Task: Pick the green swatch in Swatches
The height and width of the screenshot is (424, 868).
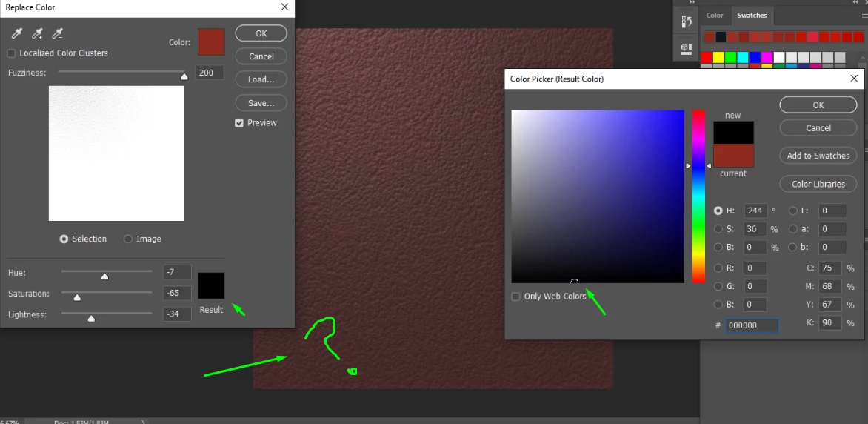Action: point(731,58)
